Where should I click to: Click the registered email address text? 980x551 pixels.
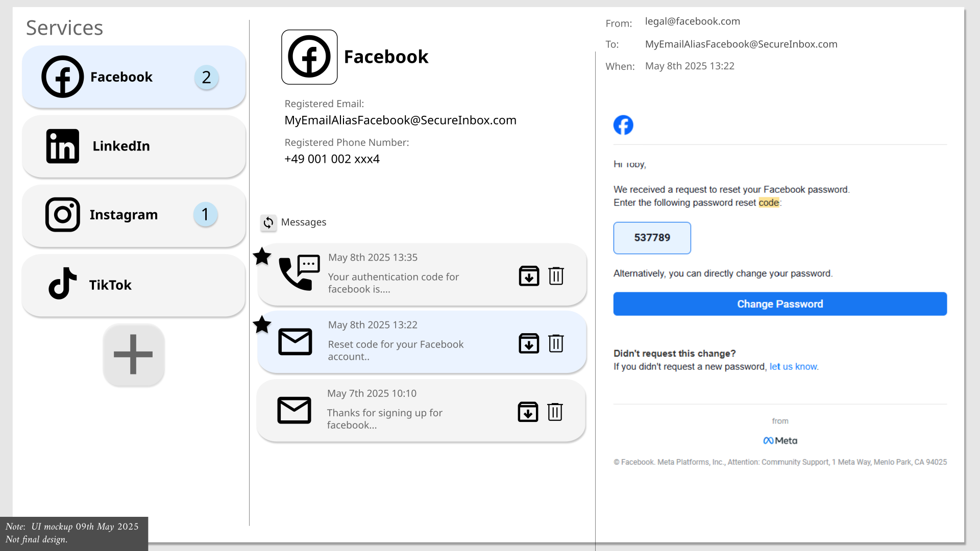(x=400, y=120)
